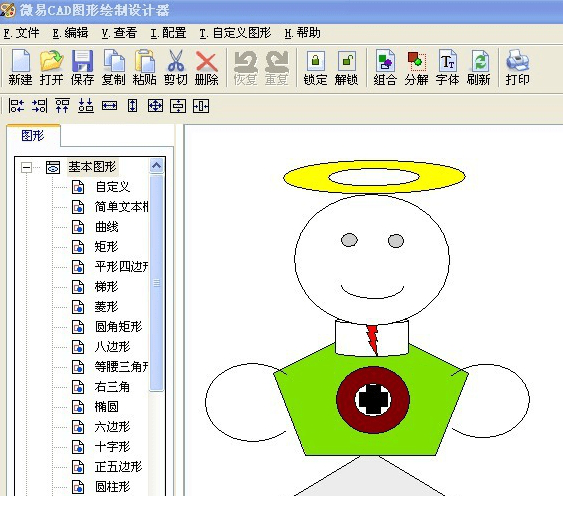Select the black cross shape on canvas

pyautogui.click(x=373, y=400)
